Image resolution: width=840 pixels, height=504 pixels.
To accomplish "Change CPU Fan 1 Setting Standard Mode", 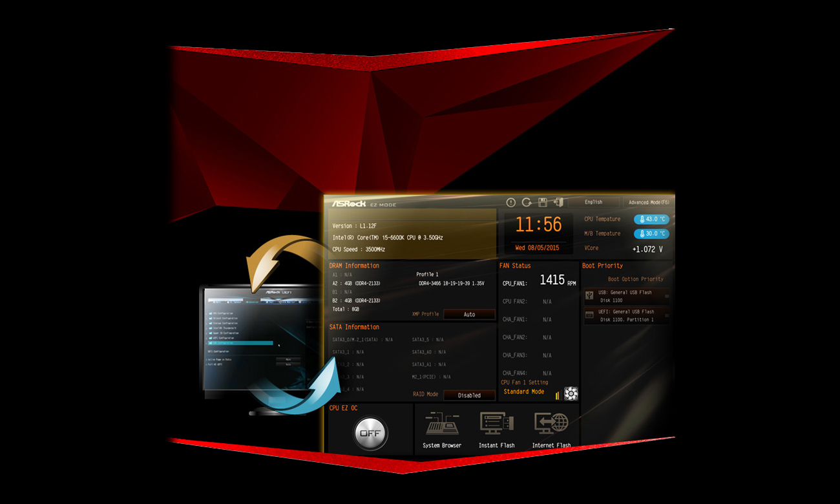I will tap(524, 392).
